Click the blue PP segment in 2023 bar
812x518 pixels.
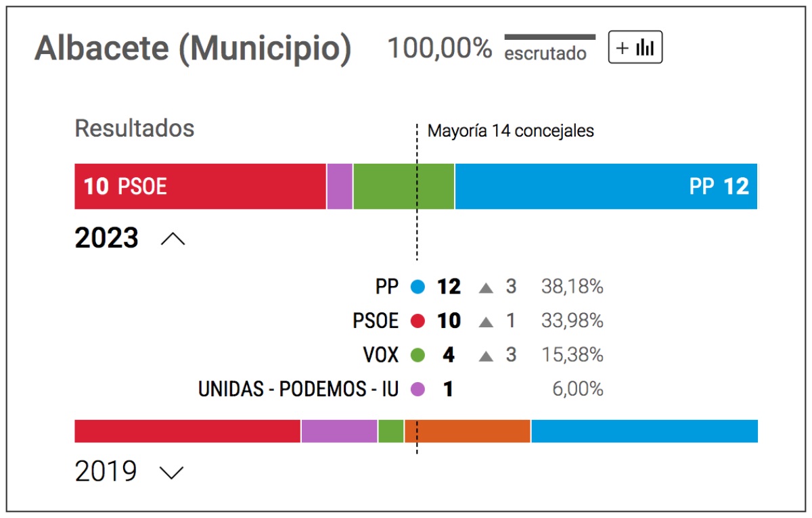606,186
